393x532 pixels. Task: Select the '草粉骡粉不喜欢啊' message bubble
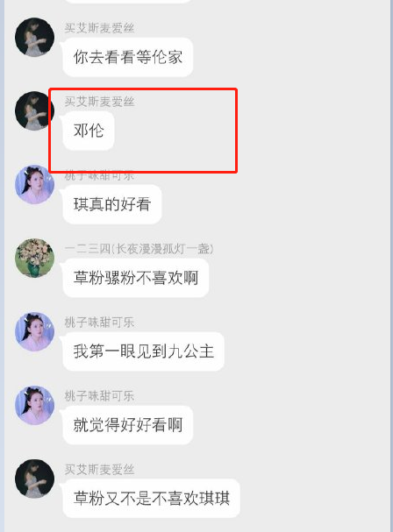pyautogui.click(x=135, y=278)
